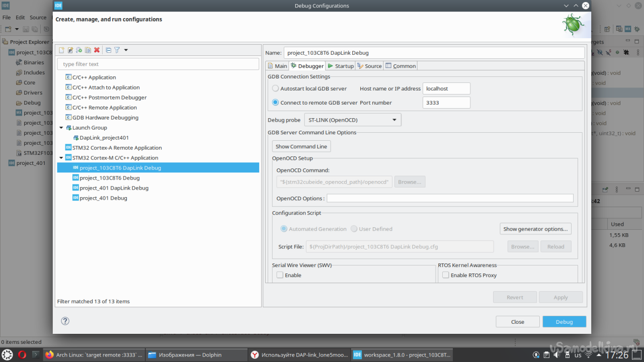Open the application launcher in taskbar

(8, 354)
